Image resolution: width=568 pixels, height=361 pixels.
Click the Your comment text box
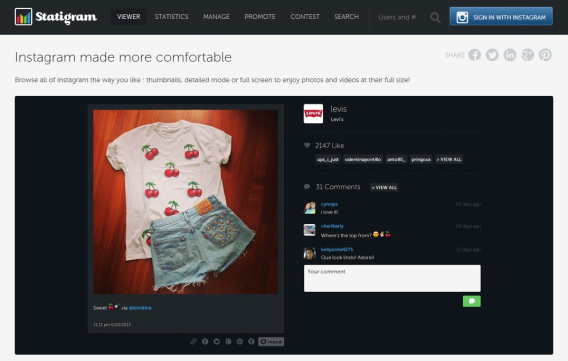click(392, 278)
